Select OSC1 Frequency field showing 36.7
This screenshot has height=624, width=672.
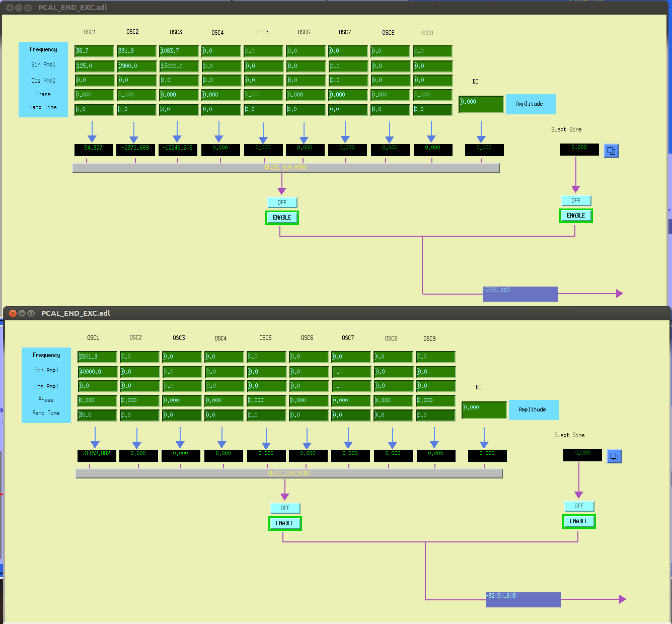tap(94, 51)
